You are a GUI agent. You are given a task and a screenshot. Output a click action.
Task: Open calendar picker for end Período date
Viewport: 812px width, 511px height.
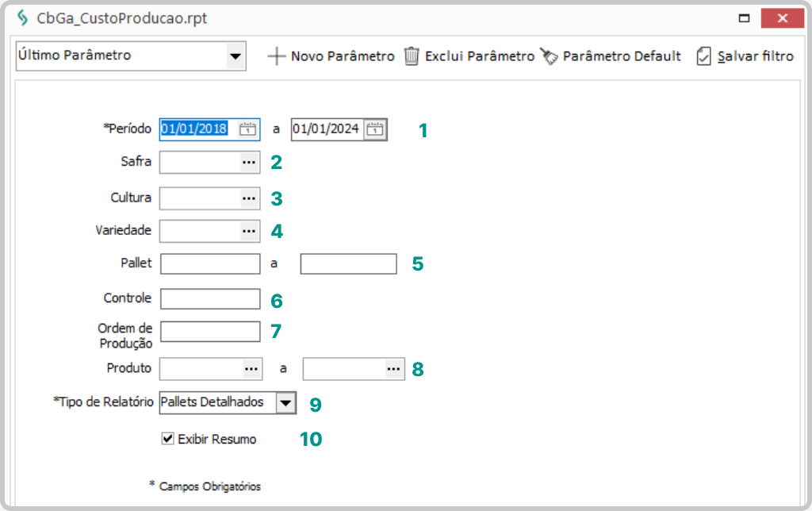(x=376, y=129)
